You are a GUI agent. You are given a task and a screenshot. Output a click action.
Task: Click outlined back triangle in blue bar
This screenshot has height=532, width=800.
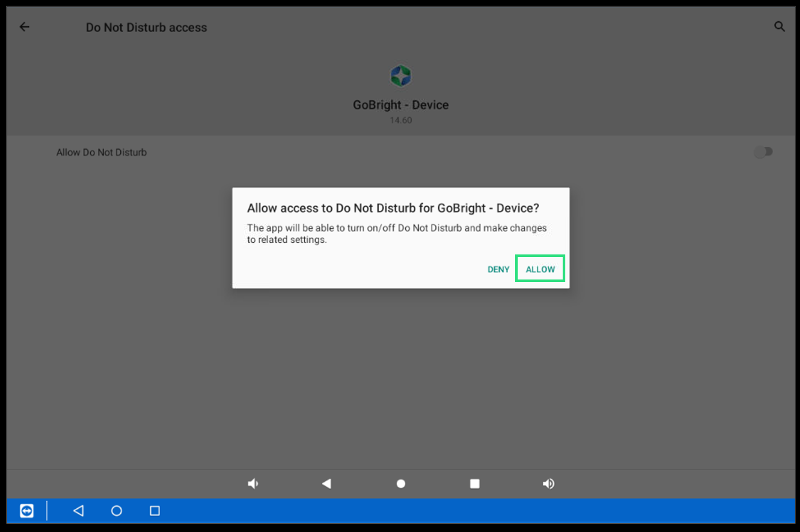(78, 511)
